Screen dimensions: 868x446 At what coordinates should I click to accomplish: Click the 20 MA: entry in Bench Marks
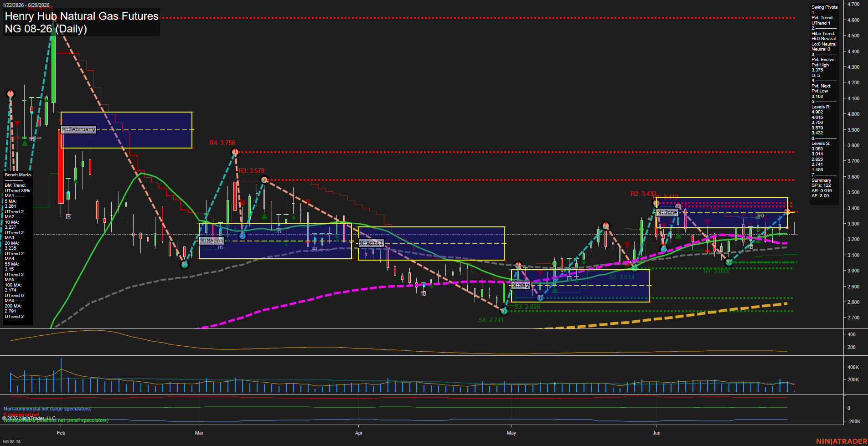tap(11, 243)
